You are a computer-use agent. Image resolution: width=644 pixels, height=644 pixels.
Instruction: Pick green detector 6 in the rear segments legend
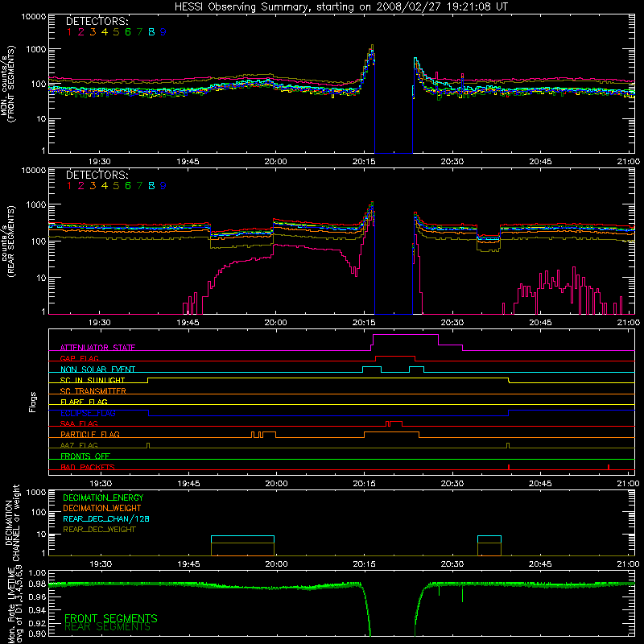[x=128, y=186]
